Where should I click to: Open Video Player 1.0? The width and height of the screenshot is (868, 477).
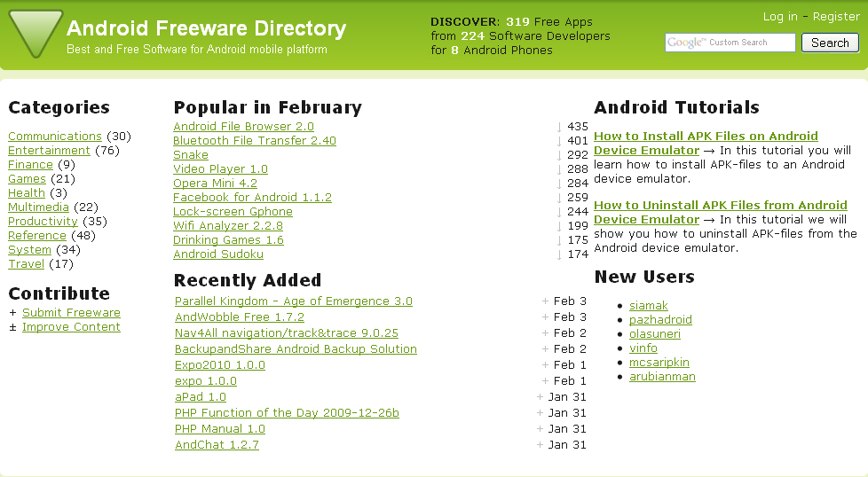(220, 169)
